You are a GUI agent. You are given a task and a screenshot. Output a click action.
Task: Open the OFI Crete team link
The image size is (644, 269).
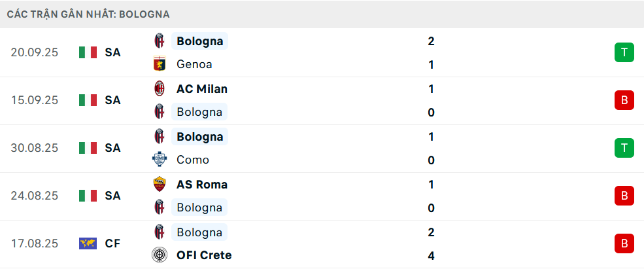(x=204, y=255)
